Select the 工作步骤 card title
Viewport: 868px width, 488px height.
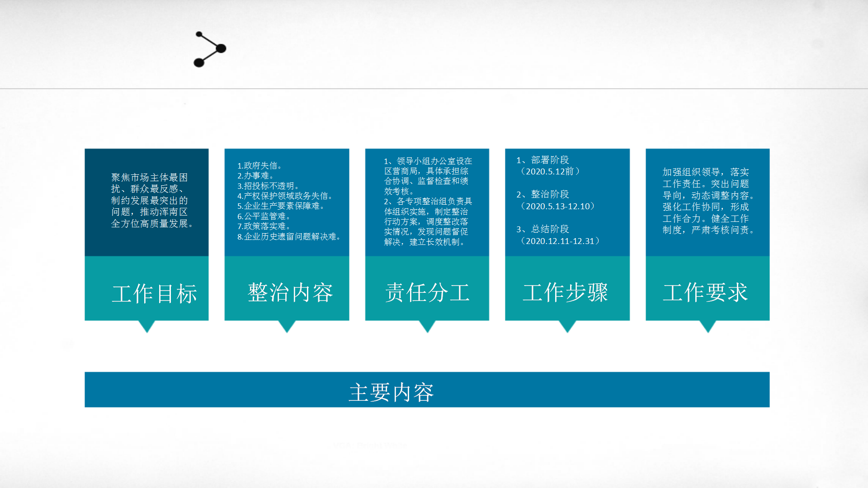pyautogui.click(x=565, y=292)
